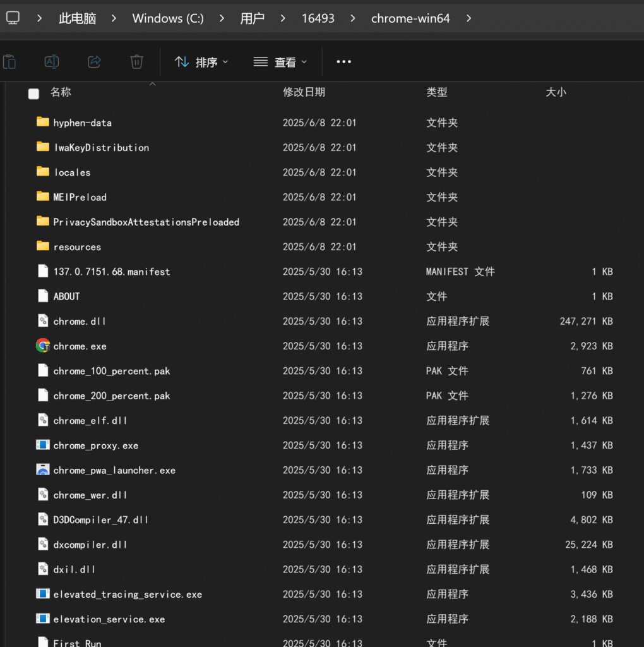
Task: Click the hyphen-data folder icon
Action: point(43,122)
